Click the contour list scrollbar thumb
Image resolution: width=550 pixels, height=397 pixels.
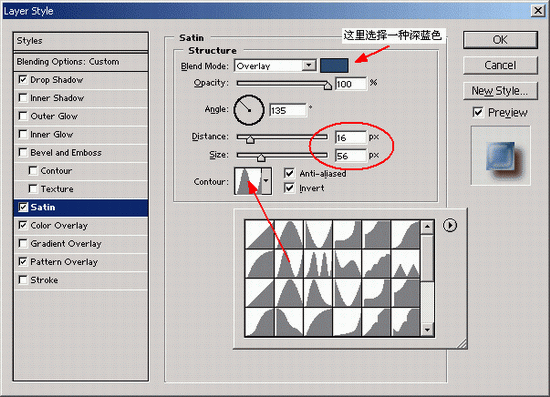pyautogui.click(x=427, y=258)
